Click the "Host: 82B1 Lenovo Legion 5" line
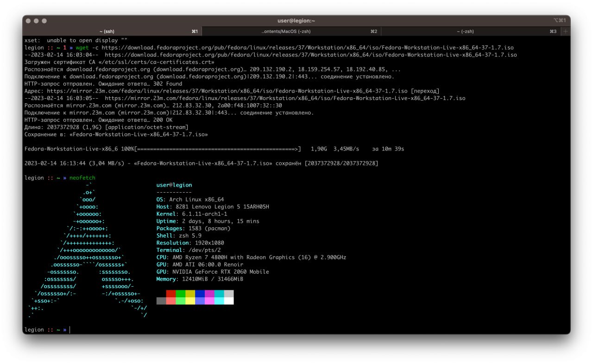Image resolution: width=593 pixels, height=364 pixels. click(213, 207)
